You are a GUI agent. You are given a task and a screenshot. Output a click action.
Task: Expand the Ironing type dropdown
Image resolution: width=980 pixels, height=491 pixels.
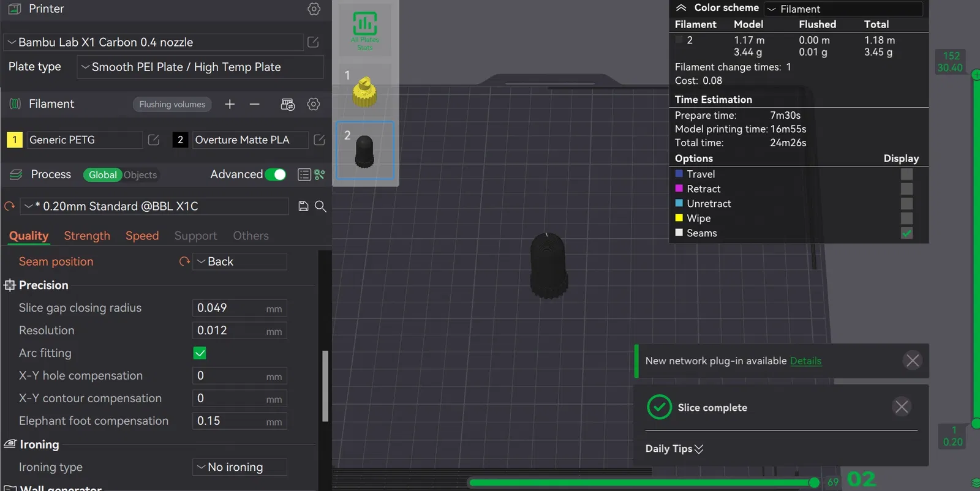pyautogui.click(x=239, y=468)
